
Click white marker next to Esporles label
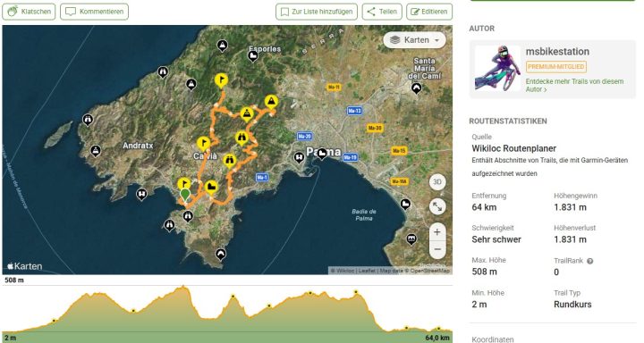click(x=253, y=56)
